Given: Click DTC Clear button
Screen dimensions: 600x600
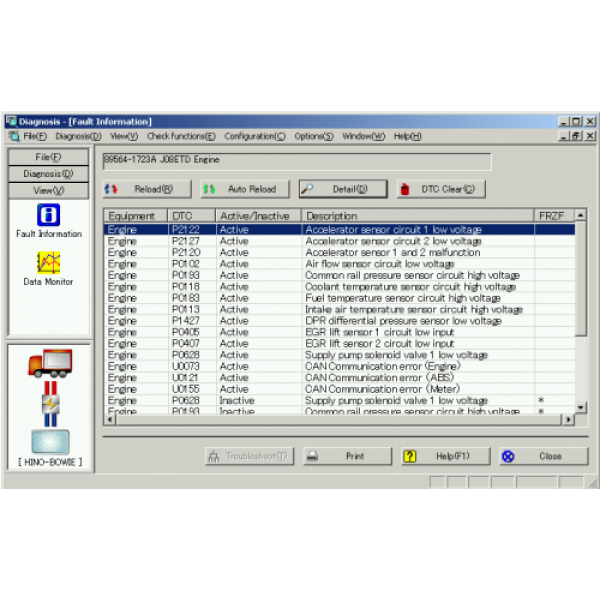Looking at the screenshot, I should (x=436, y=188).
